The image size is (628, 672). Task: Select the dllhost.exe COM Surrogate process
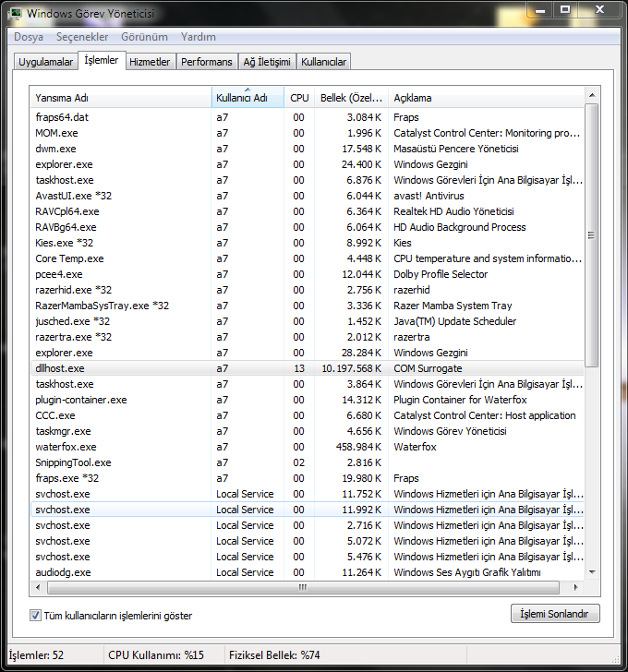pos(307,368)
